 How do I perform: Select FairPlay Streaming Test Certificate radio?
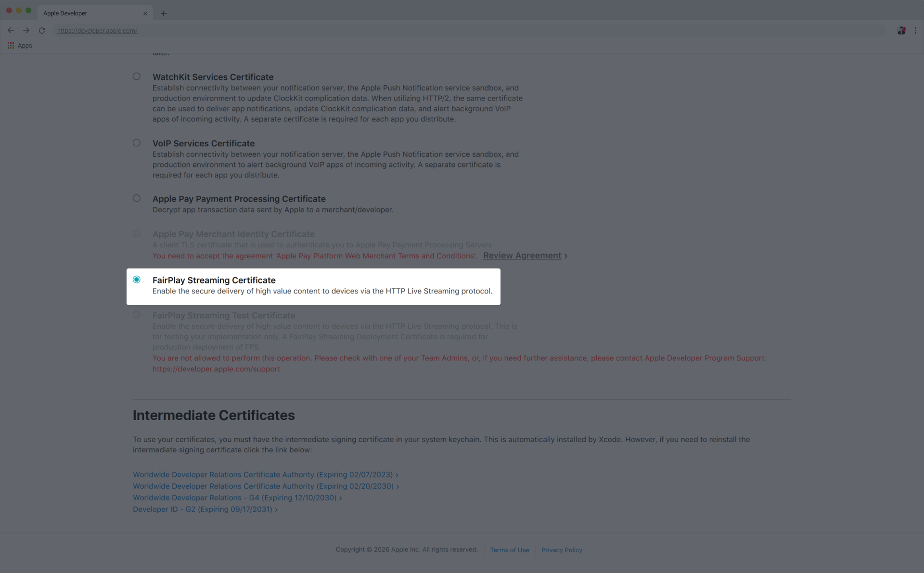coord(137,315)
